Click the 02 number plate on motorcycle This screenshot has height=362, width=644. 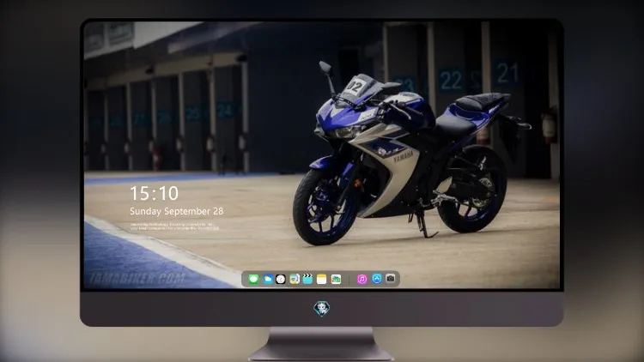tap(355, 87)
